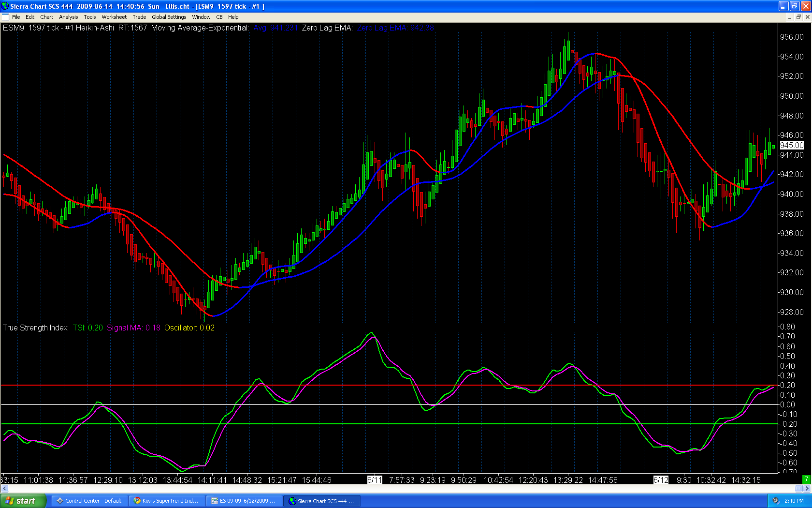Screen dimensions: 812x508
Task: Click the Sierra Chart globe icon in title bar
Action: point(5,6)
